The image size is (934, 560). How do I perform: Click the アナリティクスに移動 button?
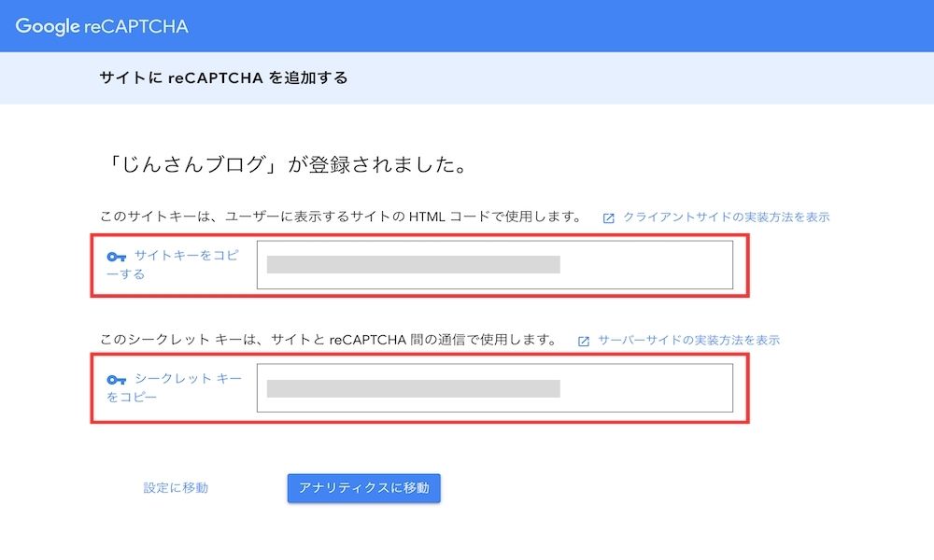(x=364, y=488)
